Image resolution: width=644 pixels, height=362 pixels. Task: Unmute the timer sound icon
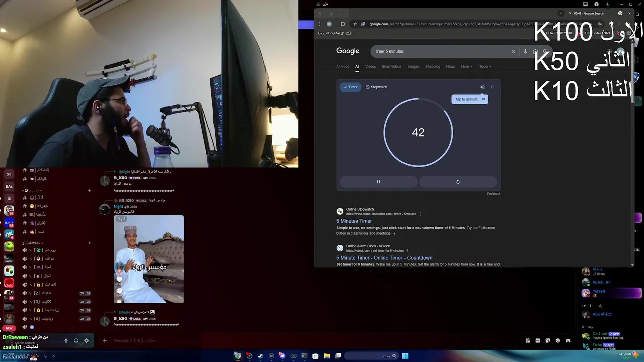(482, 87)
